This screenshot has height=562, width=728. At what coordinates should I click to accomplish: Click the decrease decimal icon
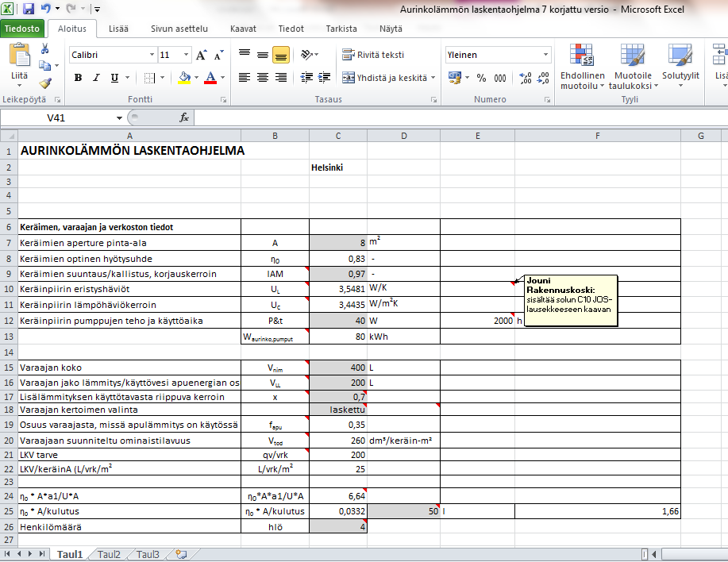[x=543, y=78]
